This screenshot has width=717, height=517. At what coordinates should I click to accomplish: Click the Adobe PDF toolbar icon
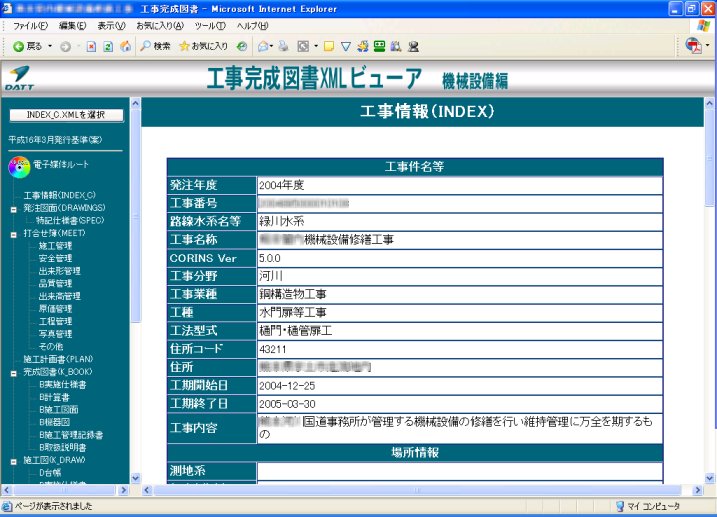pos(694,46)
